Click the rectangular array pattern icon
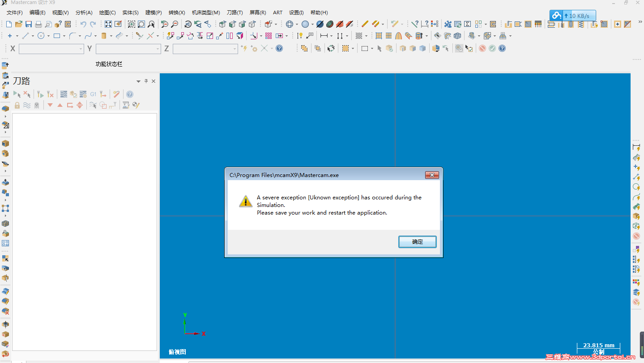The width and height of the screenshot is (644, 363). pyautogui.click(x=269, y=36)
